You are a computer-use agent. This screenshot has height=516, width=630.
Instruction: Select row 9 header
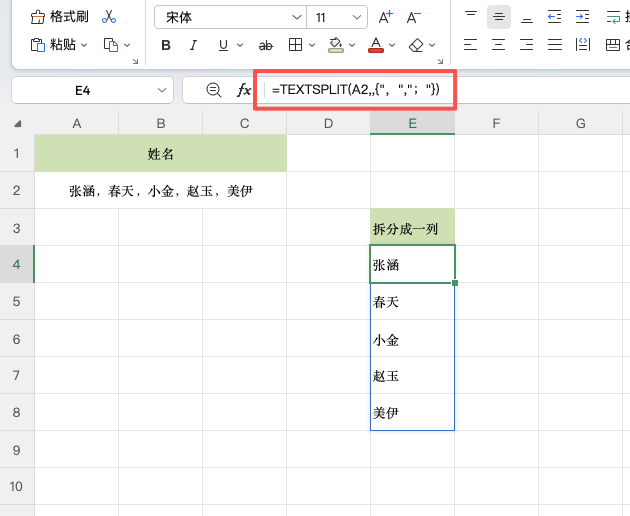pyautogui.click(x=17, y=450)
